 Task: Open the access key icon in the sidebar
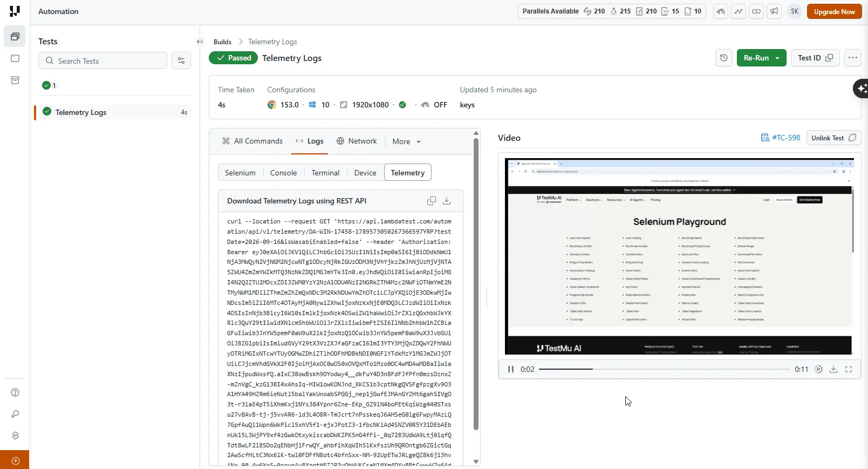point(15,414)
